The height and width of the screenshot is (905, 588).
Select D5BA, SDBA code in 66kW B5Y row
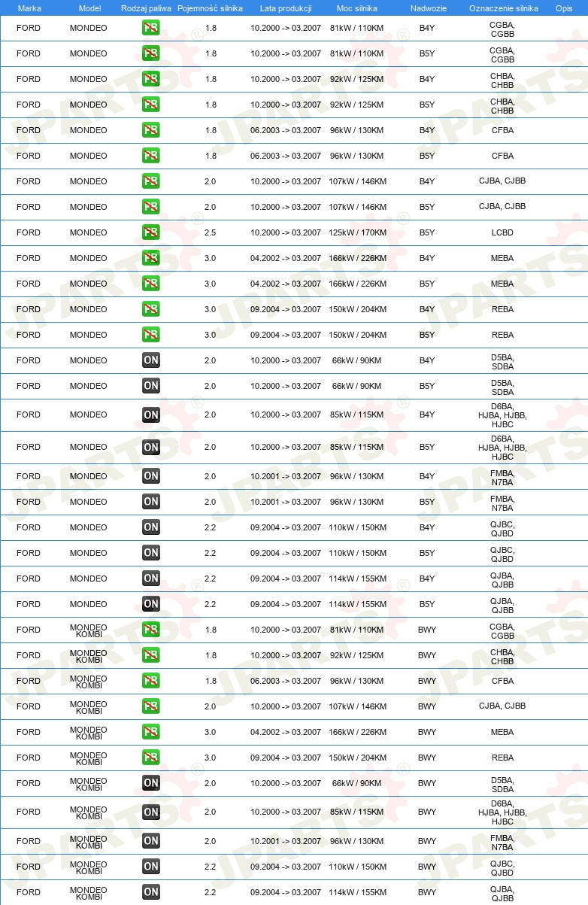[502, 386]
